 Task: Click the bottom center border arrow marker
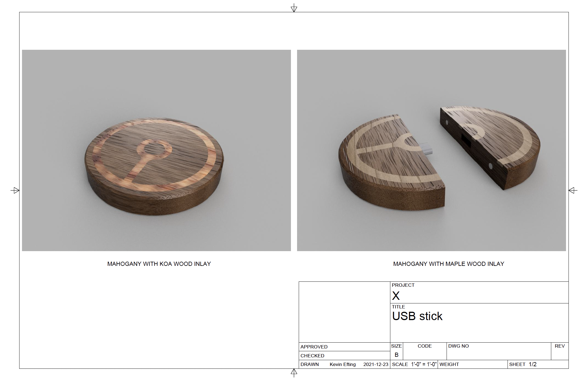tap(294, 372)
